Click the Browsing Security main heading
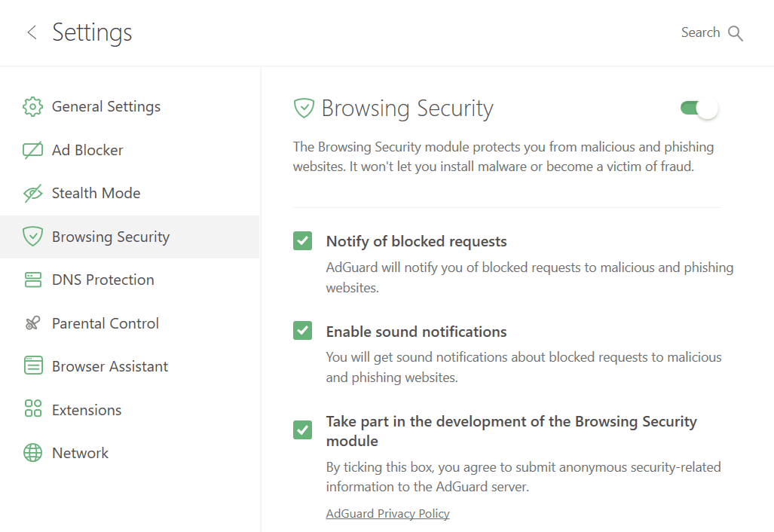 407,109
